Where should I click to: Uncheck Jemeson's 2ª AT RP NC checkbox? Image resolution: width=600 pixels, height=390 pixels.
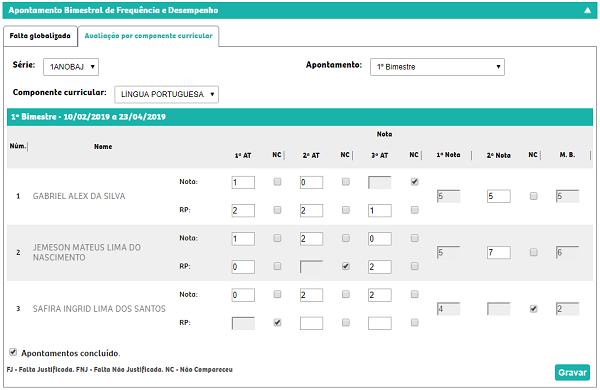click(x=346, y=266)
